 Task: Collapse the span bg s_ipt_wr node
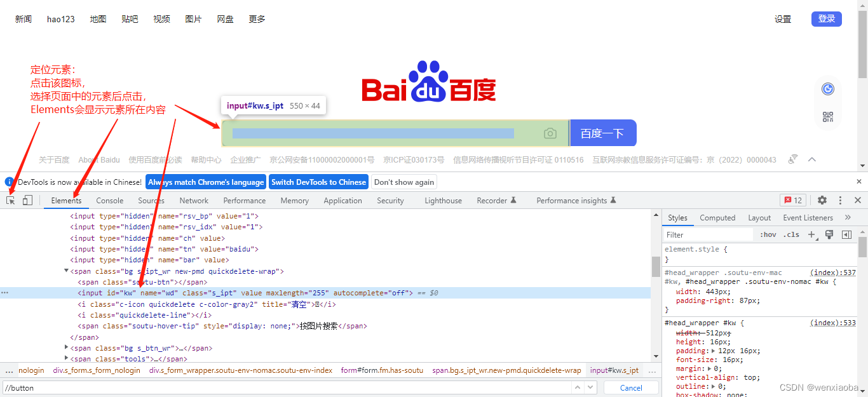coord(67,271)
